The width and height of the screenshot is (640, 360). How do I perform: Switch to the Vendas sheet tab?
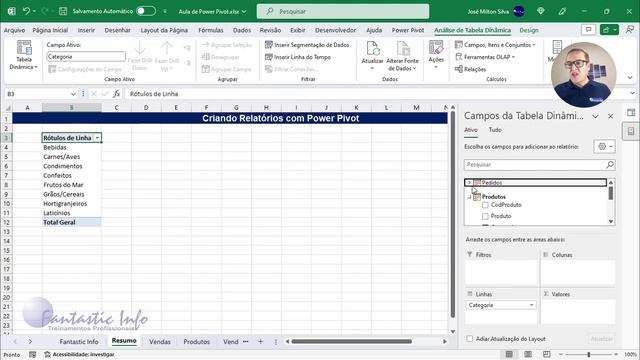(160, 342)
